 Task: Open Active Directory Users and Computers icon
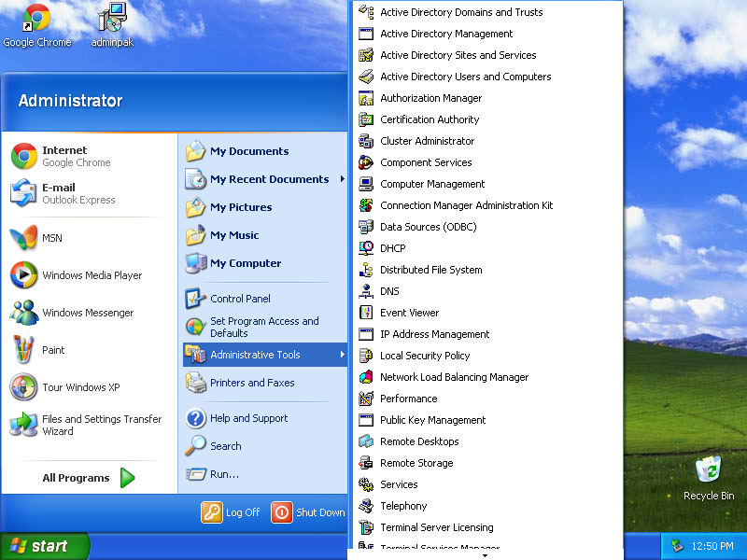[x=366, y=77]
